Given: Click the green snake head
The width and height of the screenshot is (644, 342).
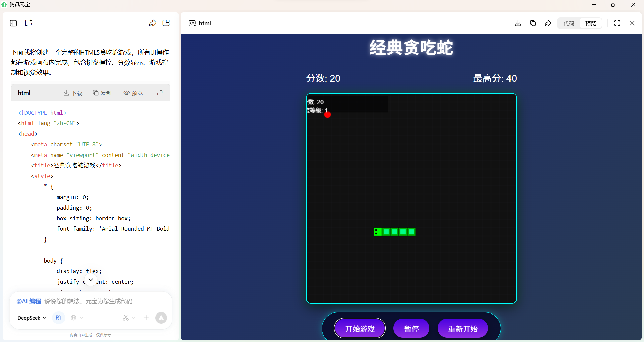Looking at the screenshot, I should pyautogui.click(x=377, y=232).
